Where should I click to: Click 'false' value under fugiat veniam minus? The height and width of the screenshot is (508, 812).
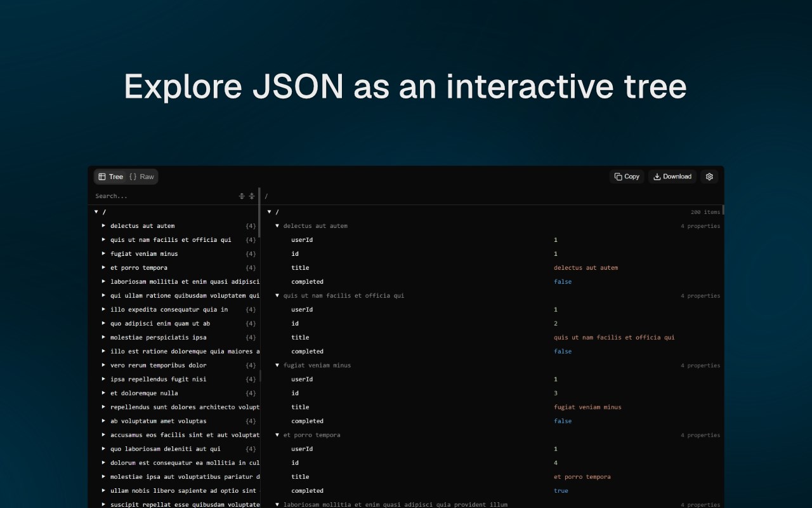[x=563, y=421]
